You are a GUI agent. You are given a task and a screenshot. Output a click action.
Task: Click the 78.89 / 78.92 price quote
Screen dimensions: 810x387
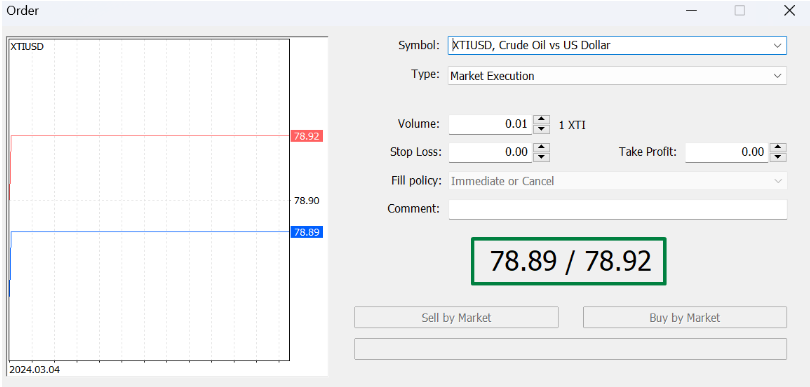(x=569, y=261)
